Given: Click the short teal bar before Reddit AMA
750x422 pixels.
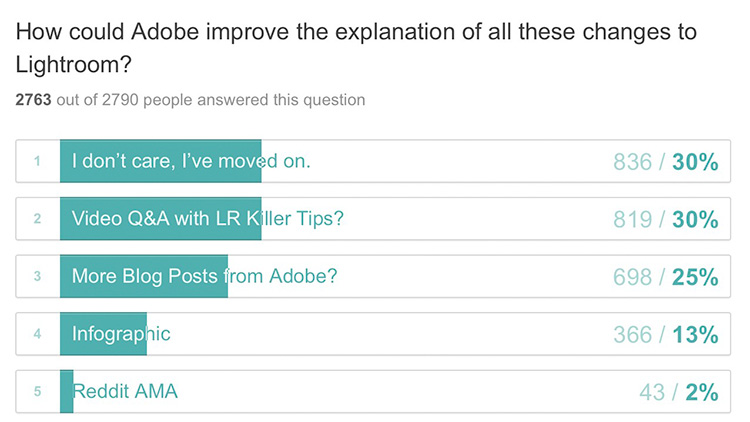Looking at the screenshot, I should click(66, 391).
